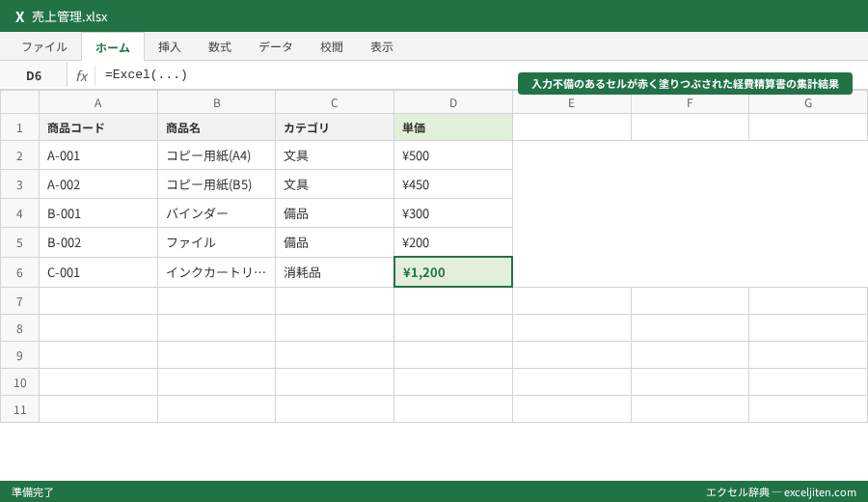Select column F header
Image resolution: width=868 pixels, height=502 pixels.
click(x=690, y=102)
